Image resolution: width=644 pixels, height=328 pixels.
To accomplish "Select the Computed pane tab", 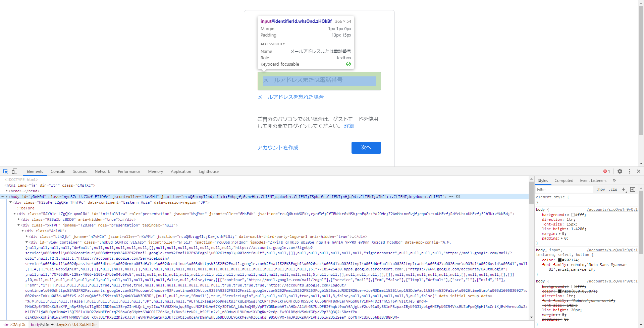I will pyautogui.click(x=564, y=180).
